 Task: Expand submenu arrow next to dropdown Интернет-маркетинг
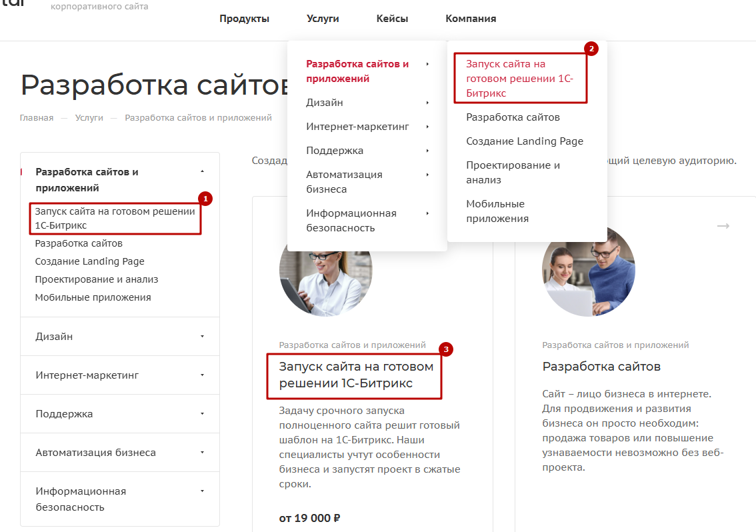coord(427,127)
